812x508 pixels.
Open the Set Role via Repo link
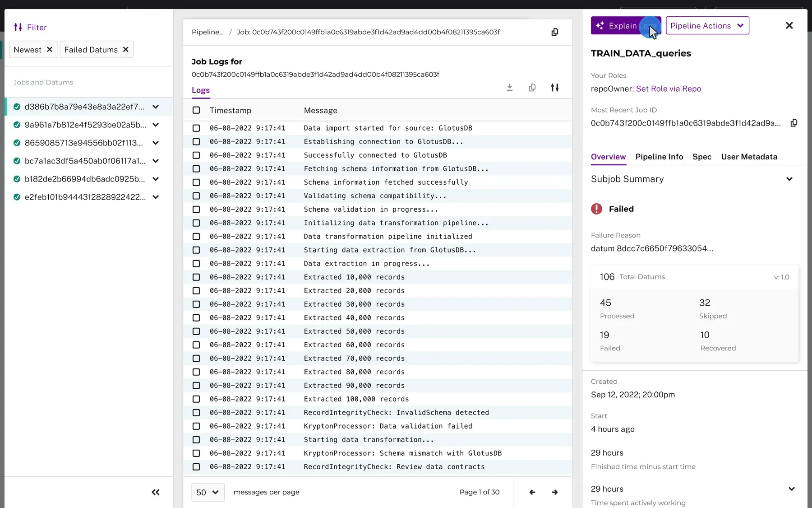pyautogui.click(x=669, y=89)
